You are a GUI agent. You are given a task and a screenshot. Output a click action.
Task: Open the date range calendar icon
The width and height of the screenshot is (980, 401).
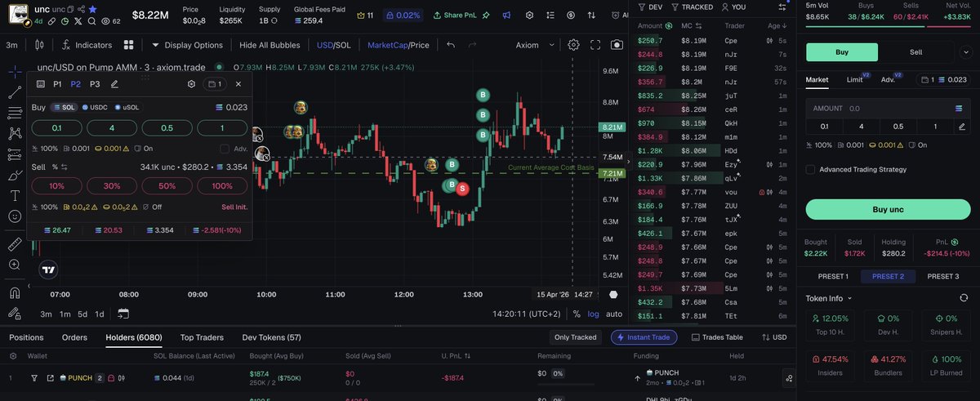point(123,314)
